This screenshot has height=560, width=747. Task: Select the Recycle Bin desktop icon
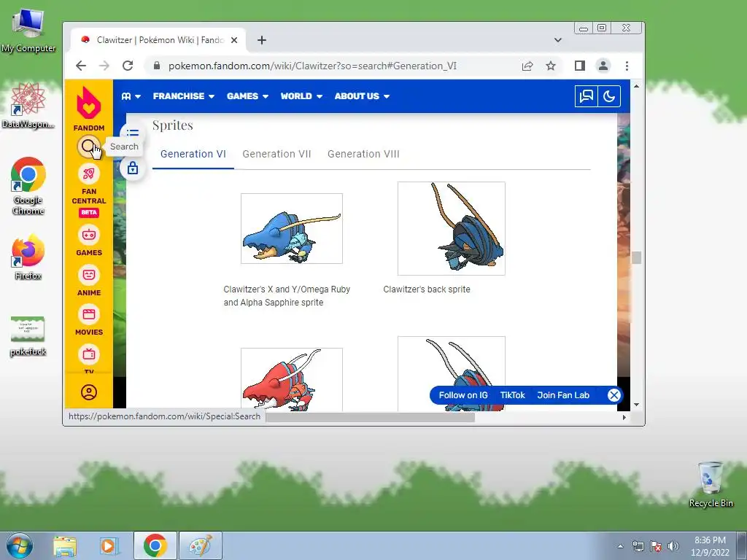point(711,485)
